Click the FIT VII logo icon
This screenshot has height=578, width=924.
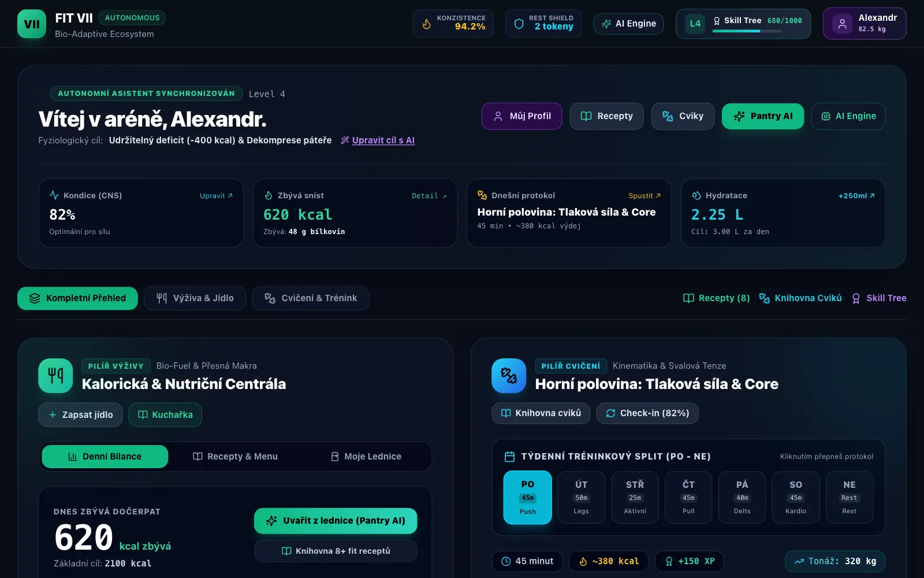coord(32,24)
